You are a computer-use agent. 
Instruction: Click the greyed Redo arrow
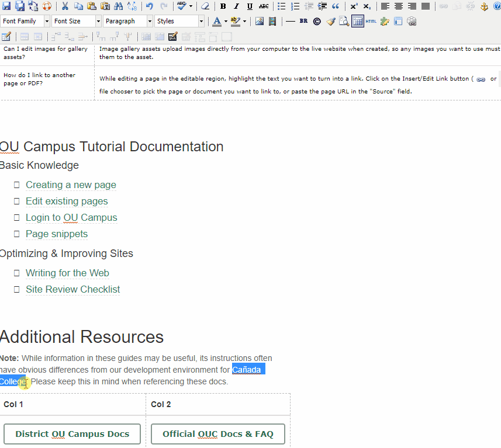pos(163,6)
